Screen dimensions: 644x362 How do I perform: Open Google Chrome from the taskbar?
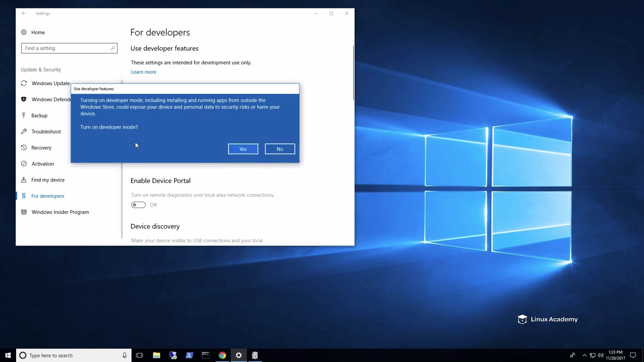(222, 355)
